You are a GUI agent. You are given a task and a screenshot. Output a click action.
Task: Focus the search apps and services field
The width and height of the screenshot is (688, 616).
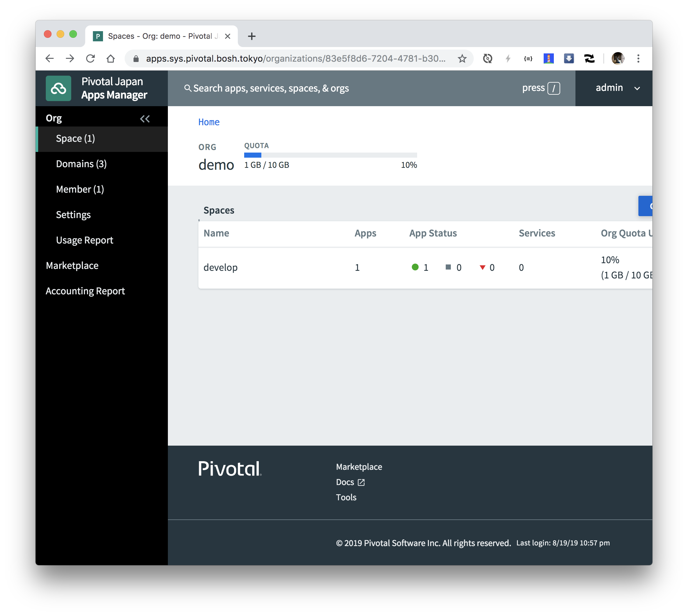coord(371,88)
